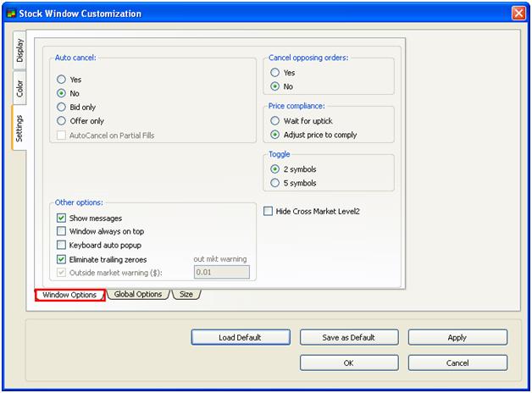The width and height of the screenshot is (532, 393).
Task: Close the Stock Window Customization dialog
Action: [x=518, y=14]
